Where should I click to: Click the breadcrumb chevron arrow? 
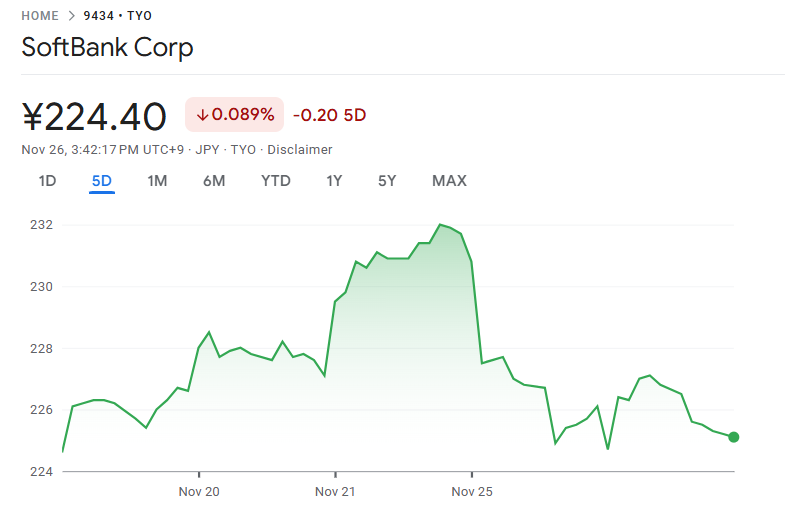point(71,16)
